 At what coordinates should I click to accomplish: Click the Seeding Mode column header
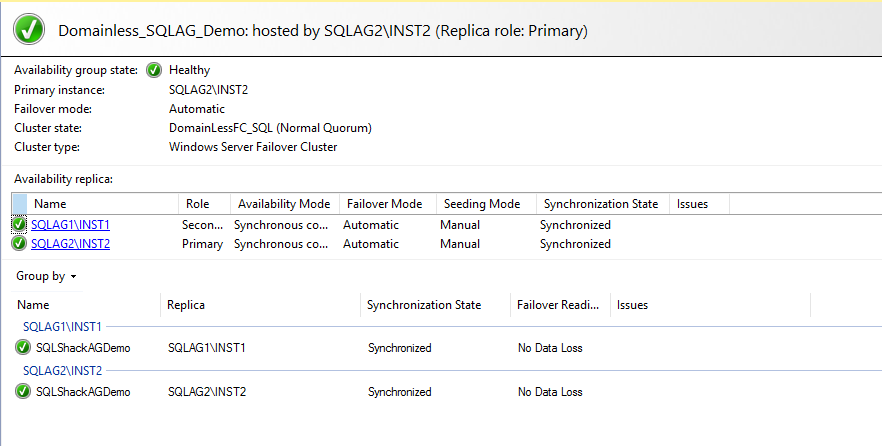(482, 204)
